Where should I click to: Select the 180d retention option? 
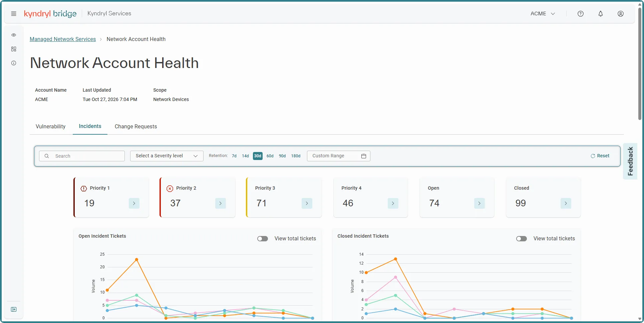296,156
